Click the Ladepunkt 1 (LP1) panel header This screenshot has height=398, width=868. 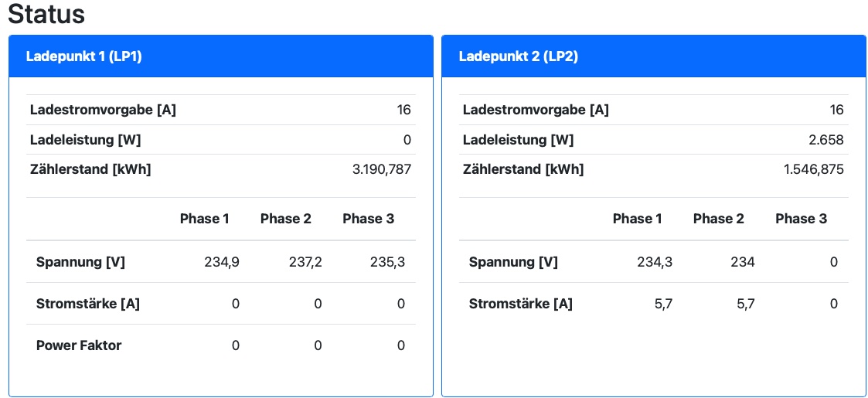click(84, 56)
